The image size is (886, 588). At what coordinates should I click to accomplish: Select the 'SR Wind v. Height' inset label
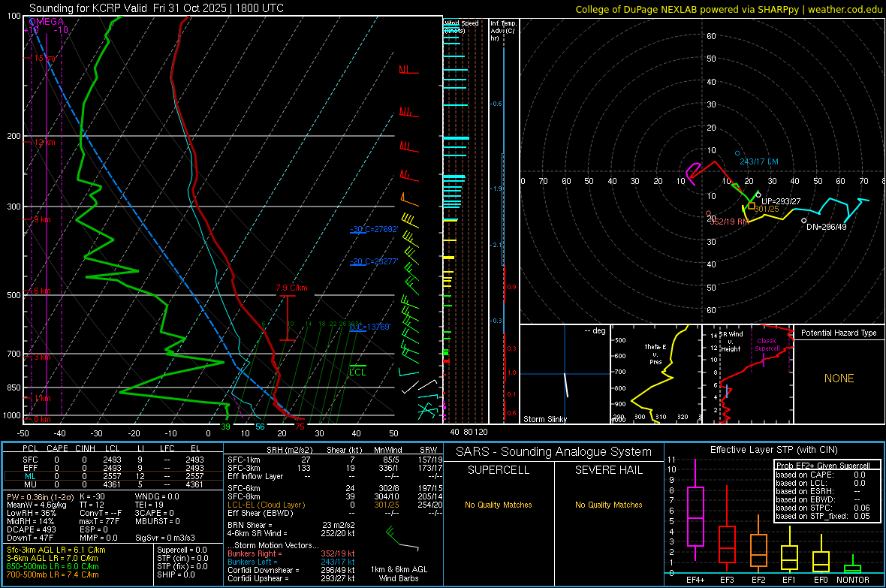pos(731,342)
